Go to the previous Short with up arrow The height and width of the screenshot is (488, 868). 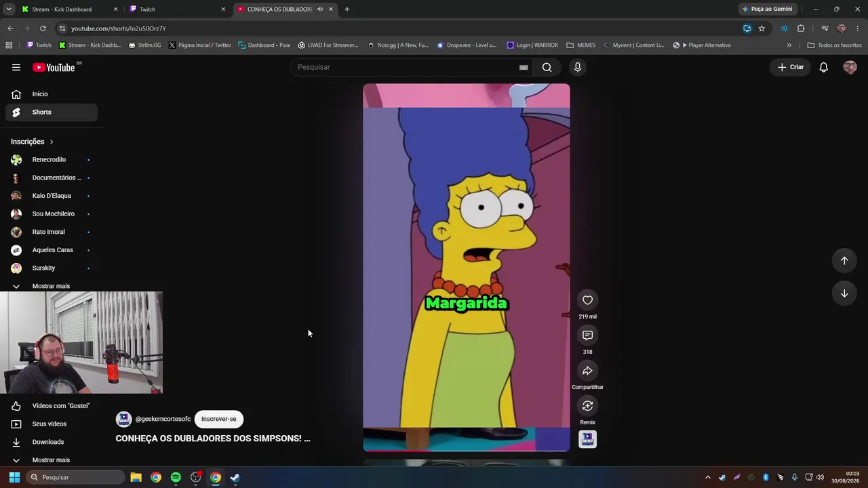[844, 261]
